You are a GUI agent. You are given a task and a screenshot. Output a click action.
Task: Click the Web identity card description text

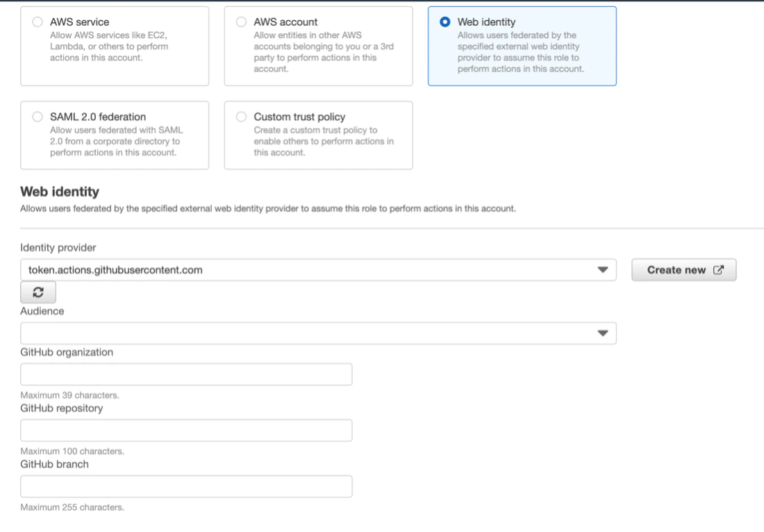(520, 52)
